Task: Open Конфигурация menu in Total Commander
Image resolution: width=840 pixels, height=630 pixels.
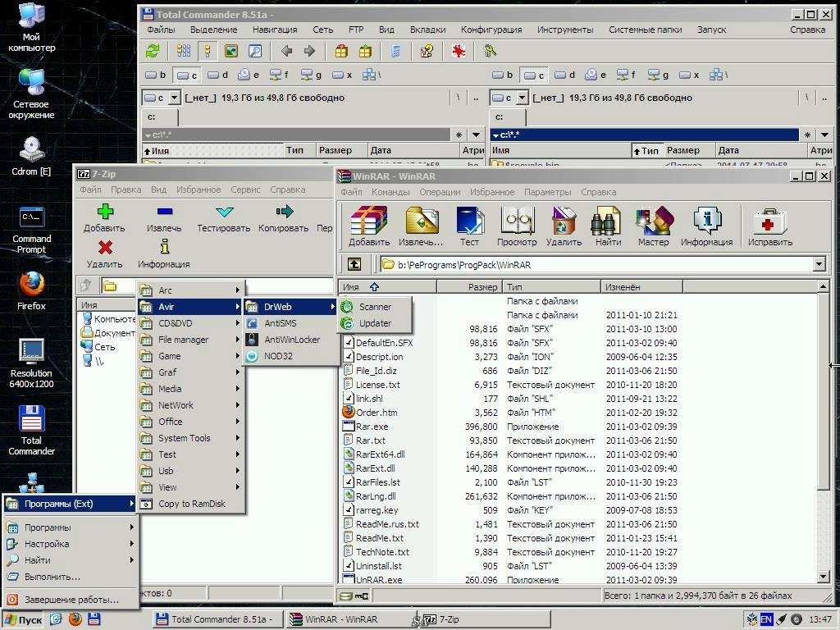Action: 491,30
